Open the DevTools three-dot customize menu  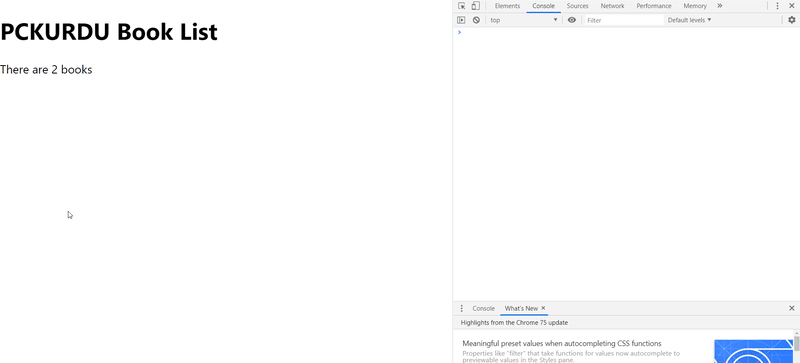click(x=777, y=6)
